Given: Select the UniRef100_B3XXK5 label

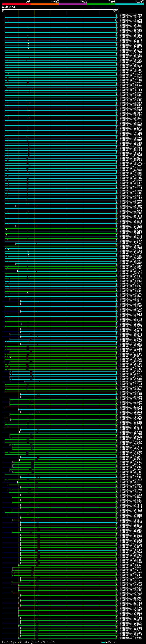Looking at the screenshot, I should 131,291.
